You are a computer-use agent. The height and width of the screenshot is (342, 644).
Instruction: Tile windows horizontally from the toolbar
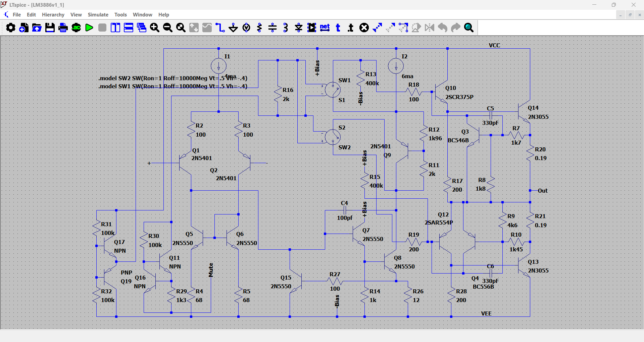[129, 28]
